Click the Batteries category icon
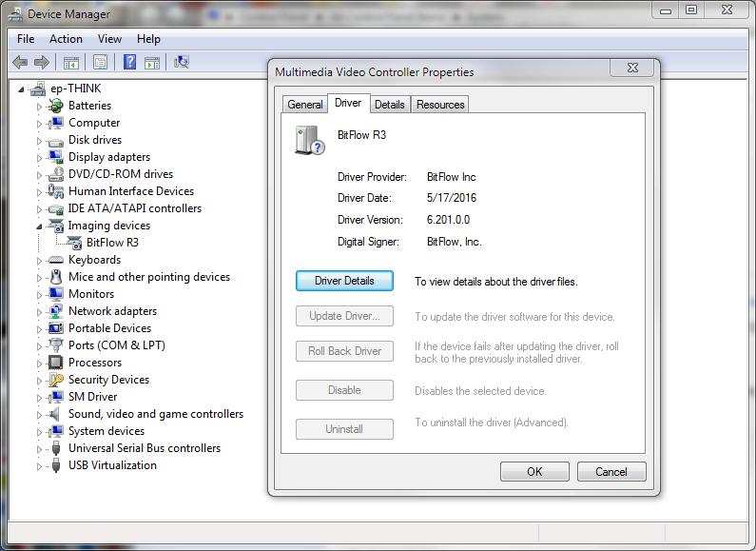Image resolution: width=756 pixels, height=551 pixels. click(x=56, y=106)
